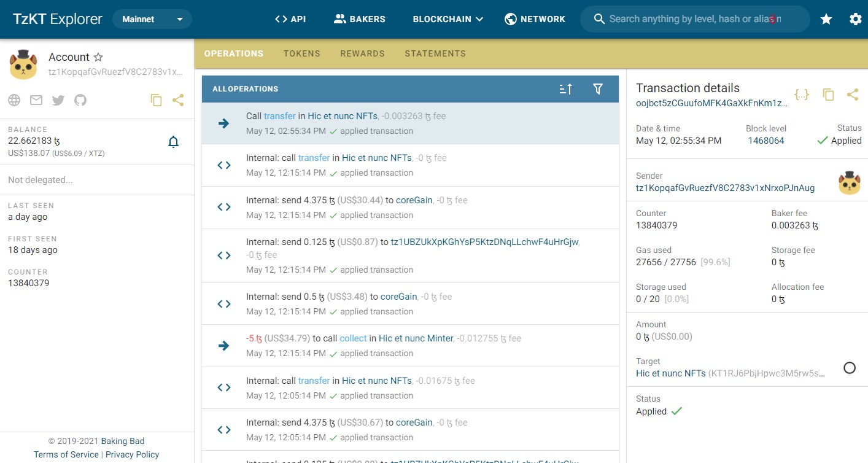Open the favorites star in the header
This screenshot has height=463, width=868.
coord(826,19)
